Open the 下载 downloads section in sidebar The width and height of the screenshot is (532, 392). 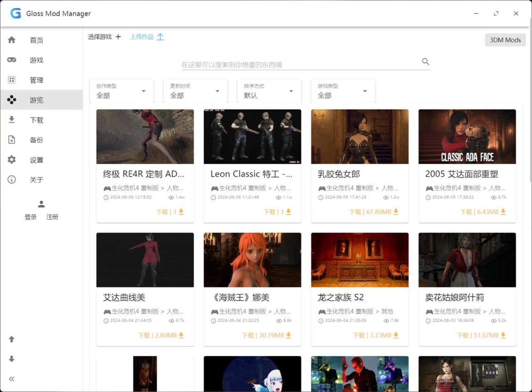[x=42, y=120]
